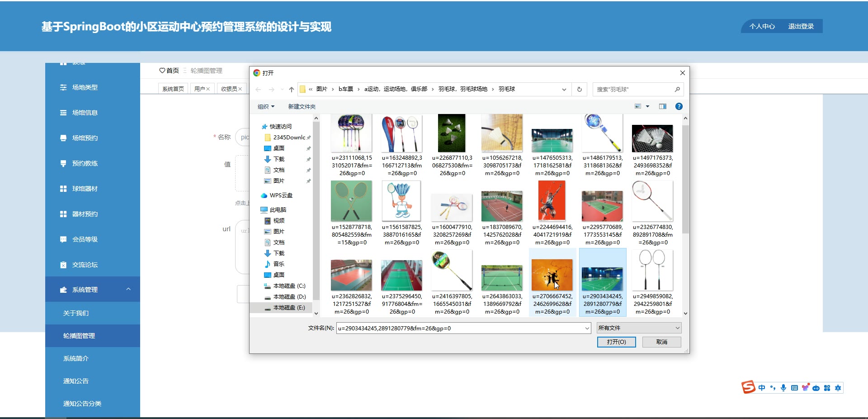The width and height of the screenshot is (868, 419).
Task: Open the recent locations dropdown arrow
Action: pos(282,90)
